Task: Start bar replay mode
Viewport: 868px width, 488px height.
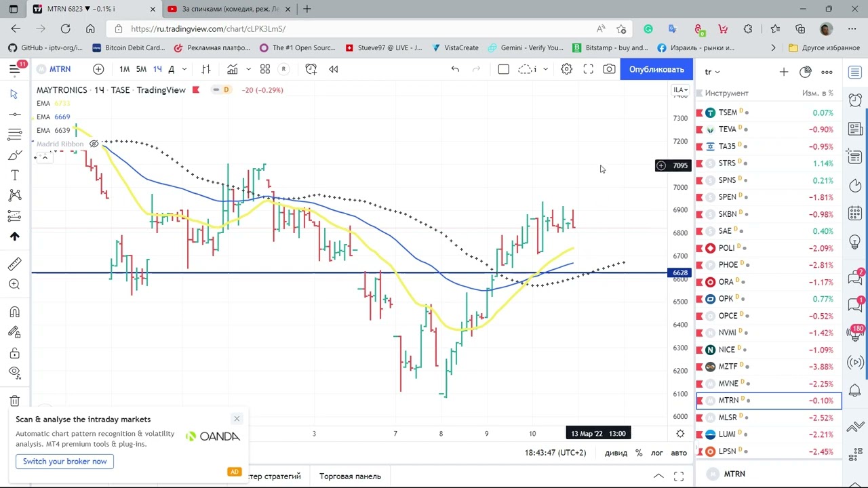Action: (x=334, y=69)
